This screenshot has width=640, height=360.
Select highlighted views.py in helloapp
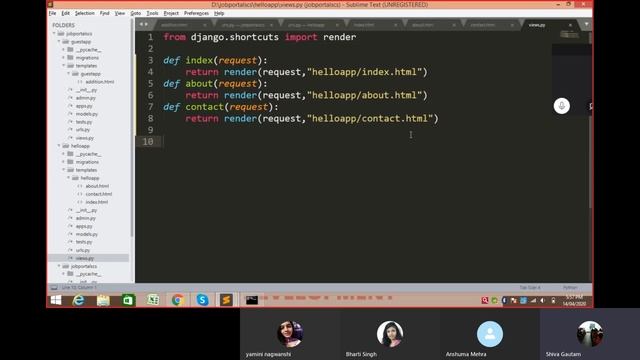(88, 258)
